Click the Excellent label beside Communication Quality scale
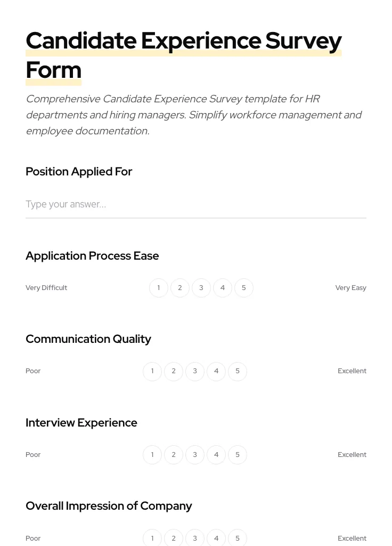 pos(352,371)
